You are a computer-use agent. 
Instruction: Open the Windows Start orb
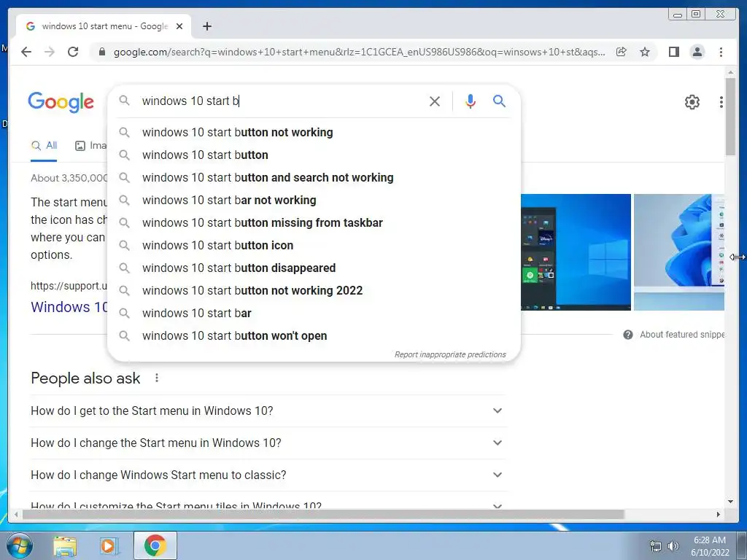[x=19, y=545]
